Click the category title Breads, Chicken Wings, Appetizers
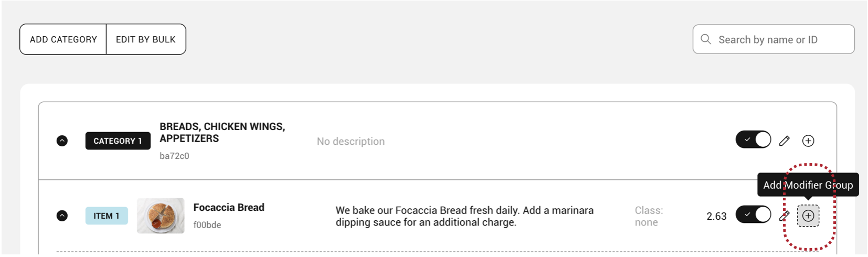Image resolution: width=868 pixels, height=257 pixels. 222,133
